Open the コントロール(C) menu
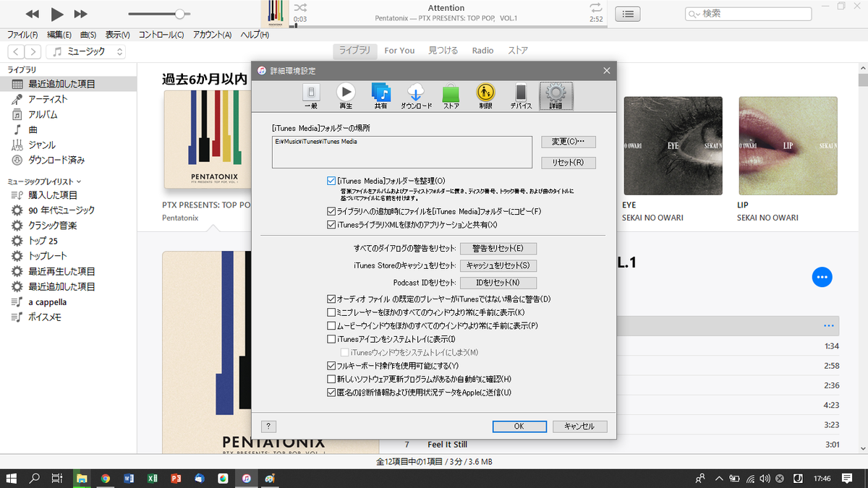The image size is (868, 488). 161,35
